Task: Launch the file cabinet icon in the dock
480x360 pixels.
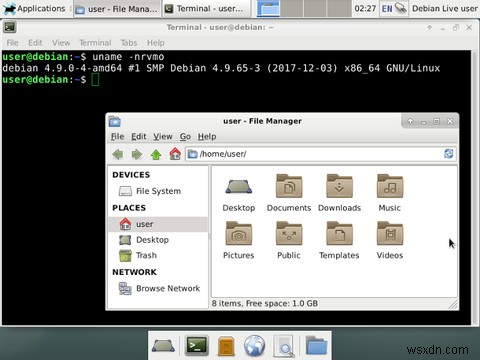Action: pyautogui.click(x=226, y=346)
